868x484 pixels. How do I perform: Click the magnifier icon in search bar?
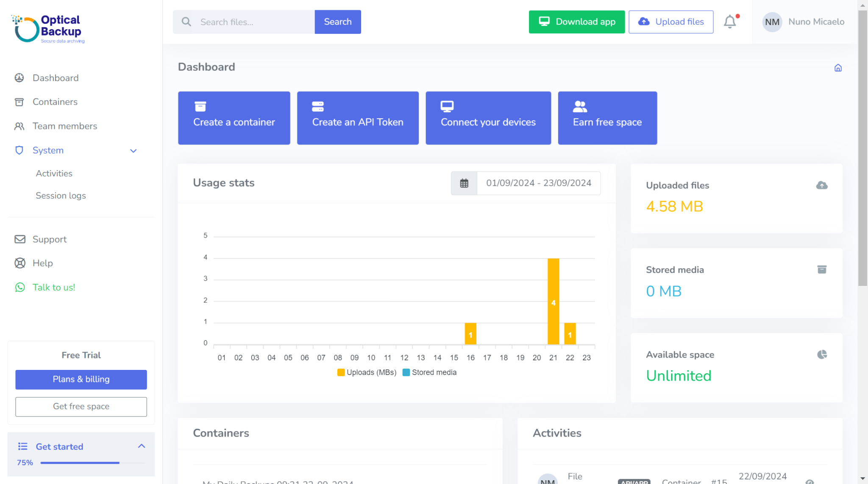click(186, 22)
